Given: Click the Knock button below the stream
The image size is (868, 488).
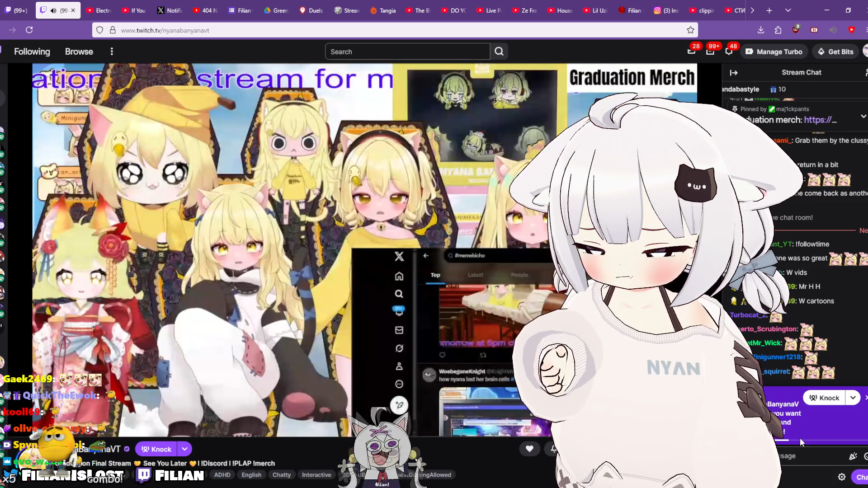Looking at the screenshot, I should (156, 449).
